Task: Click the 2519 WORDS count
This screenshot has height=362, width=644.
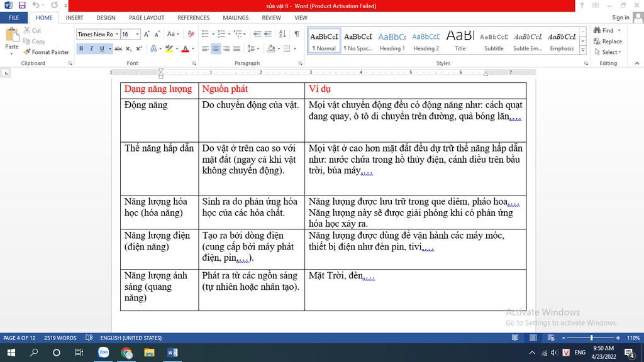Action: [60, 337]
